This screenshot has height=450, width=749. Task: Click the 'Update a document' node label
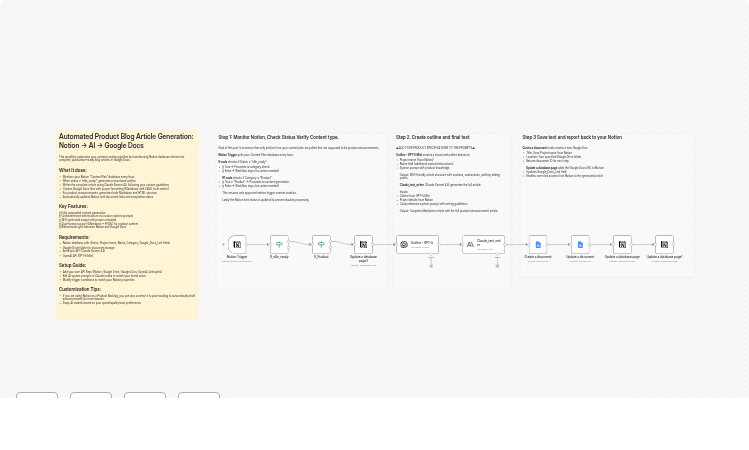pyautogui.click(x=580, y=257)
